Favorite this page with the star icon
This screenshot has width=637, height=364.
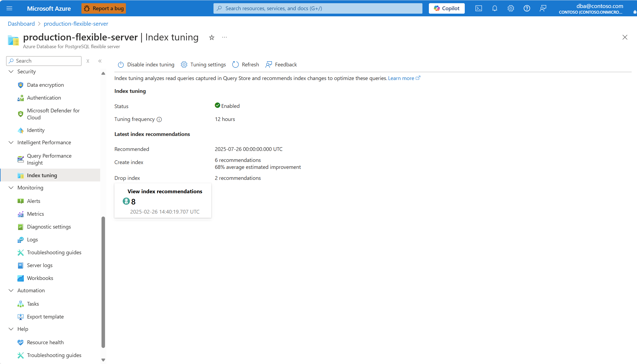(212, 37)
